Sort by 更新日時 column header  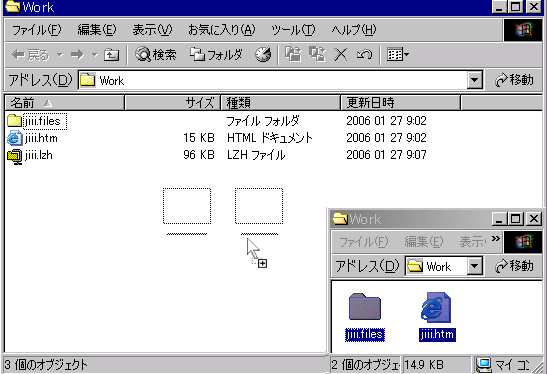click(401, 103)
